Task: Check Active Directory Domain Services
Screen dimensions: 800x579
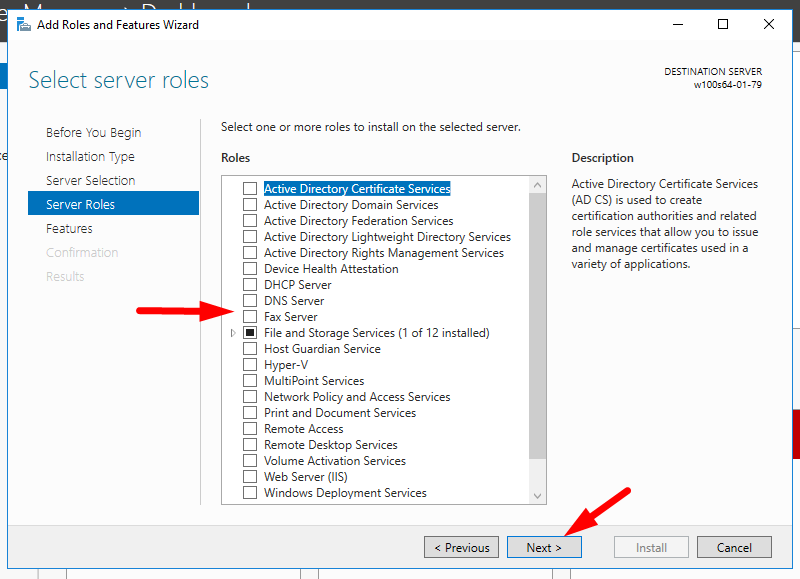Action: (250, 205)
